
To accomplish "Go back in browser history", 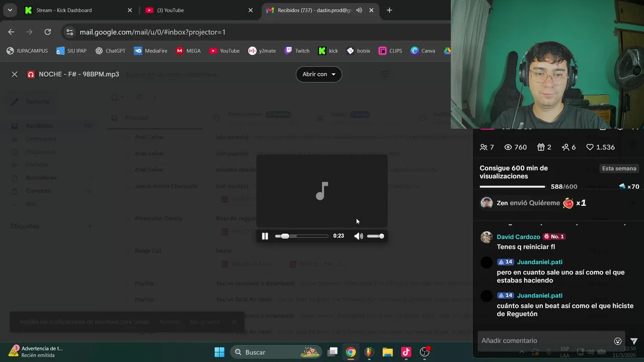I will click(x=11, y=32).
